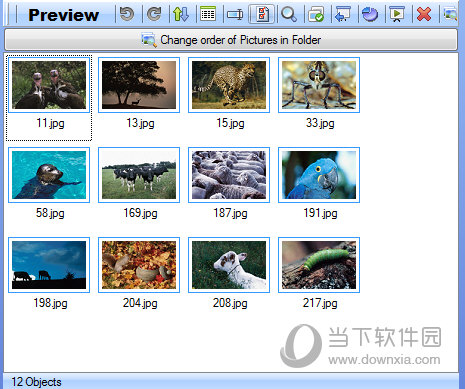Open the blue pie chart icon
Screen dimensions: 465x389
tap(370, 15)
